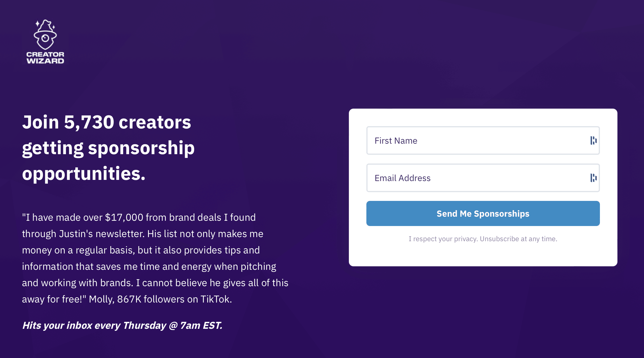
Task: Click the eye symbol in wizard logo
Action: 45,38
